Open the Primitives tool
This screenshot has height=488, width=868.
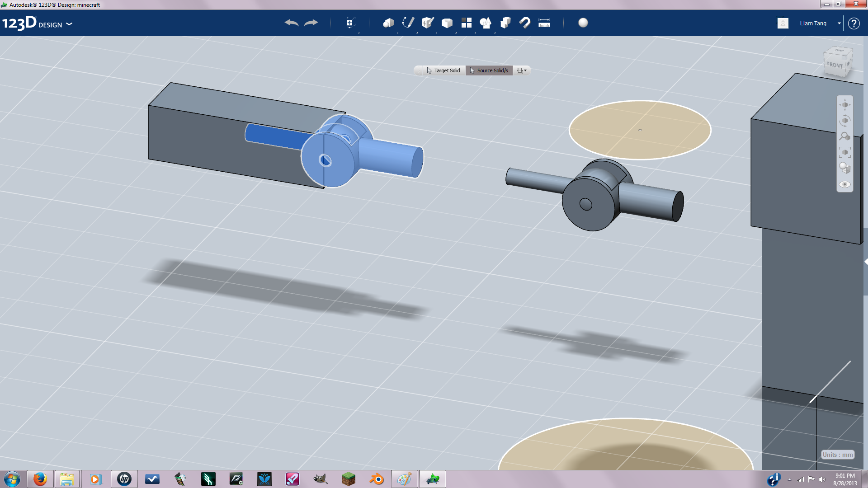388,23
